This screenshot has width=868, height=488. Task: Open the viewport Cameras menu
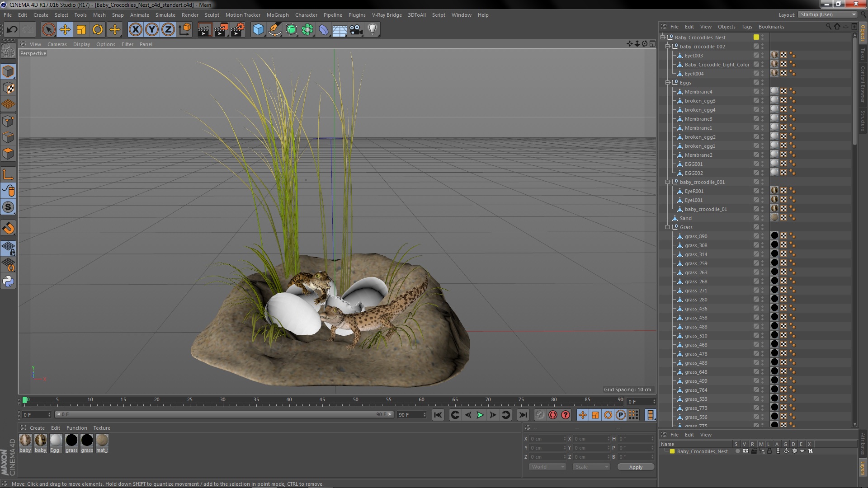click(x=57, y=44)
